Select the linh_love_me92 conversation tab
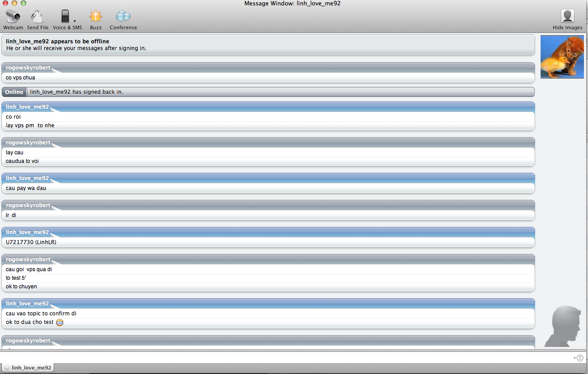This screenshot has height=374, width=588. tap(28, 368)
